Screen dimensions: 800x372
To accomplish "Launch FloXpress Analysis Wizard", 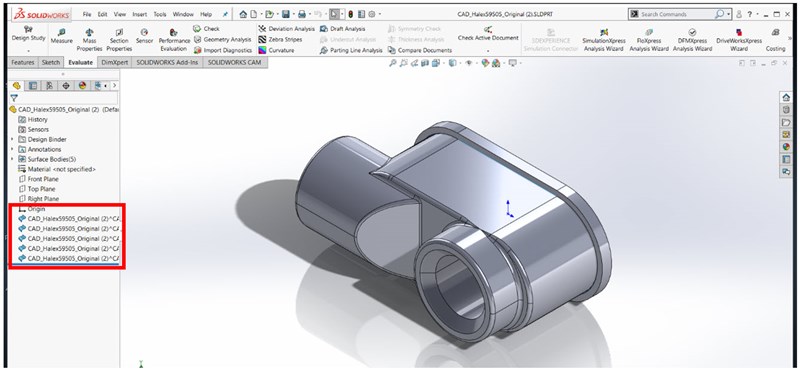I will tap(648, 40).
